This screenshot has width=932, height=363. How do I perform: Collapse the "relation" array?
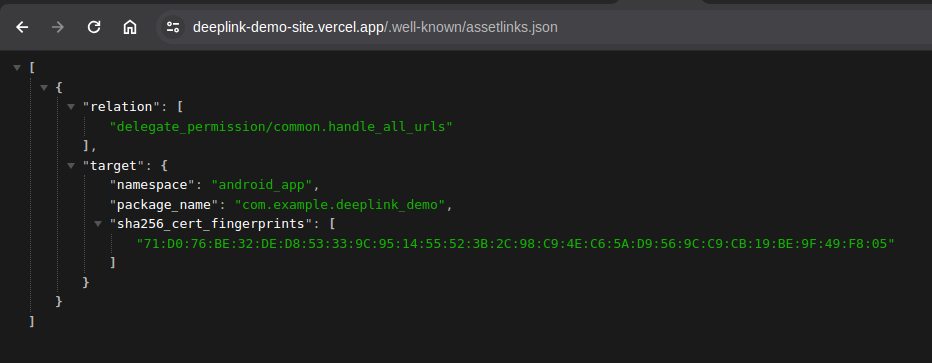71,108
